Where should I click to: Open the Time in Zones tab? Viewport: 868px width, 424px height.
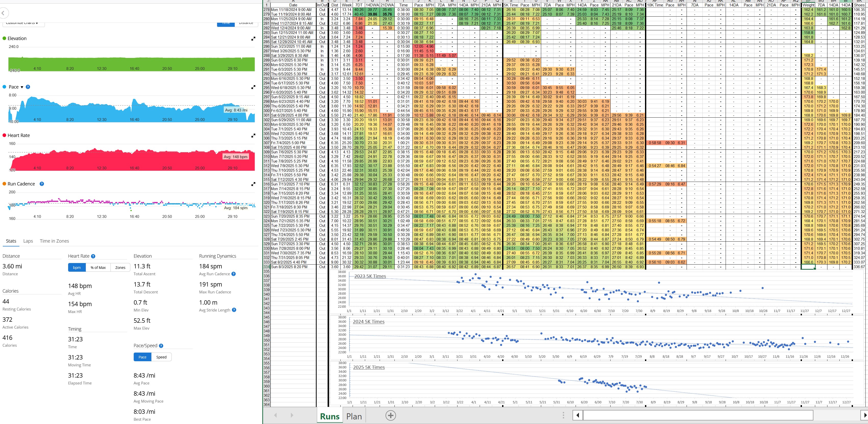point(54,241)
